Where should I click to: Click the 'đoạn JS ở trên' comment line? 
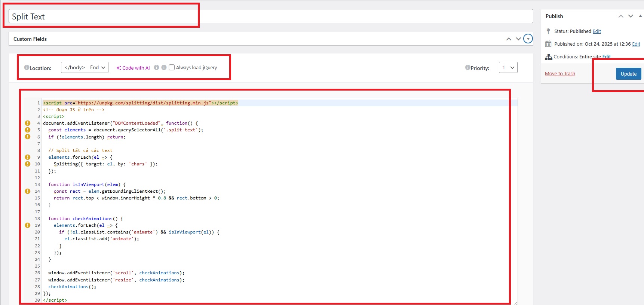[74, 110]
